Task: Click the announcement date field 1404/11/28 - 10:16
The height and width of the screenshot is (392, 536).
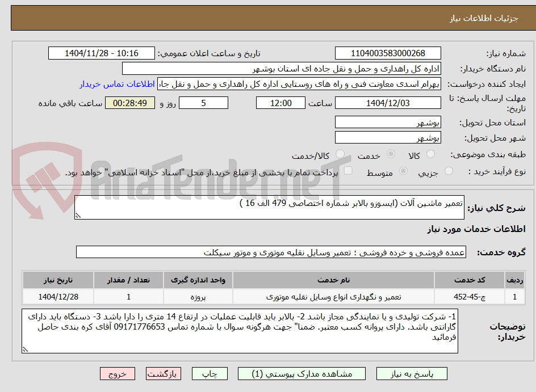Action: (102, 53)
